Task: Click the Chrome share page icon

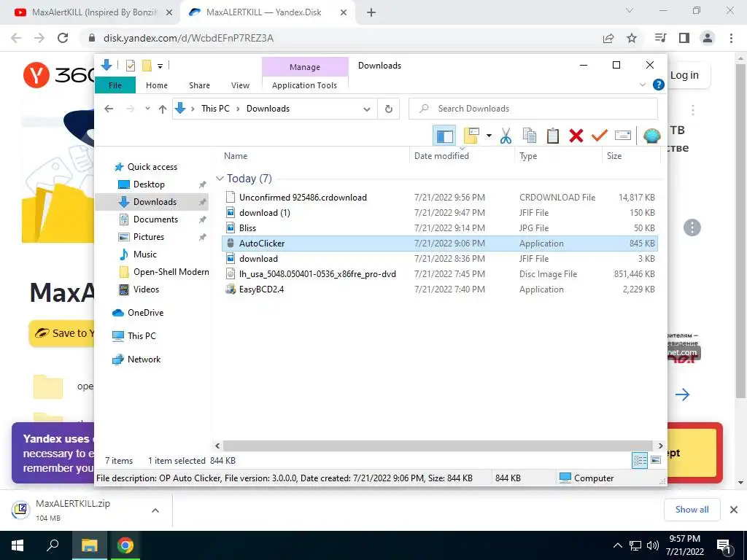Action: [608, 38]
